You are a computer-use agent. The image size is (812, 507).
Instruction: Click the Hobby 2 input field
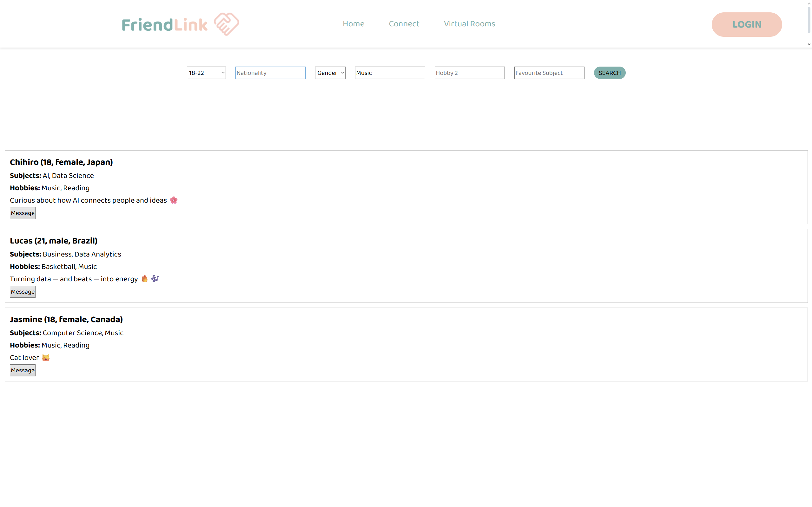click(x=469, y=73)
